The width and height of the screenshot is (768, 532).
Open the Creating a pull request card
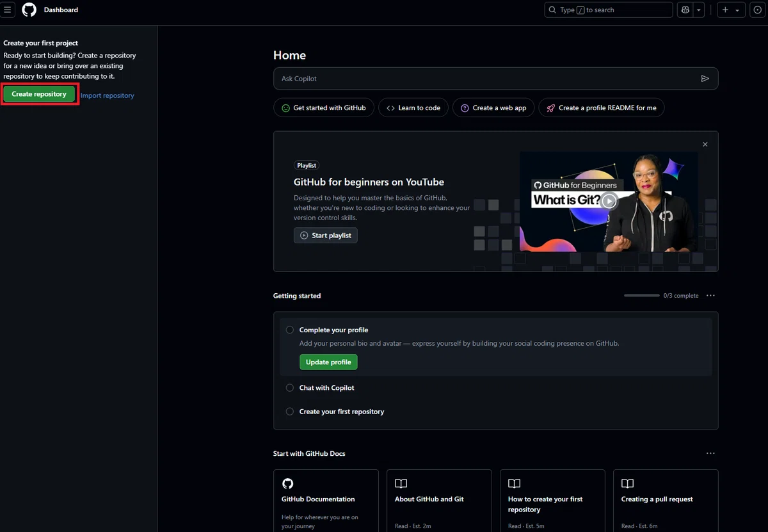tap(666, 501)
